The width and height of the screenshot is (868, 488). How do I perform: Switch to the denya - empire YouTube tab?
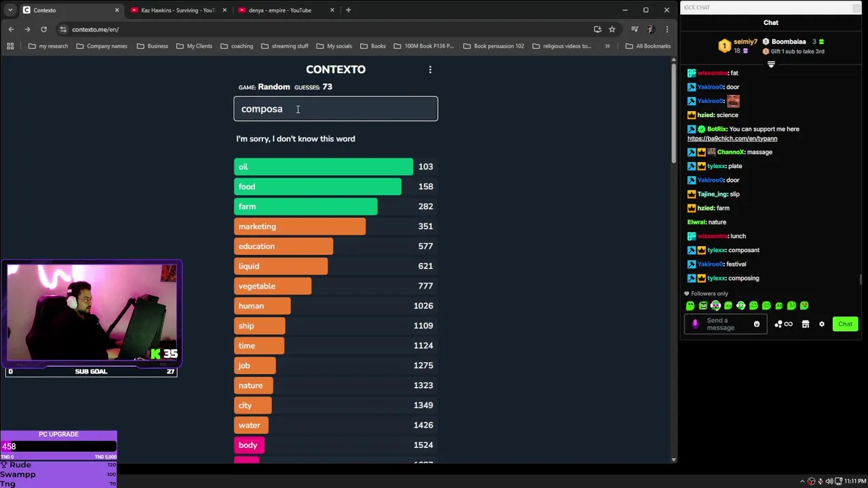(285, 10)
